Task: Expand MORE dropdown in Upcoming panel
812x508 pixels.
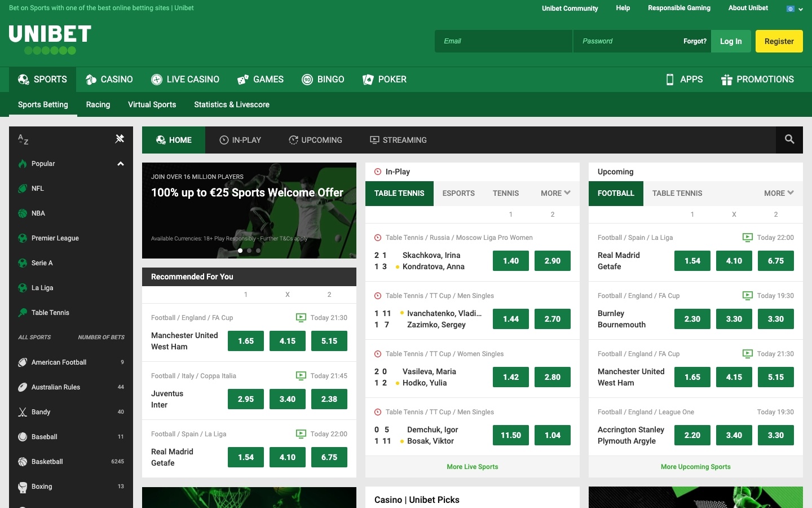Action: click(779, 193)
